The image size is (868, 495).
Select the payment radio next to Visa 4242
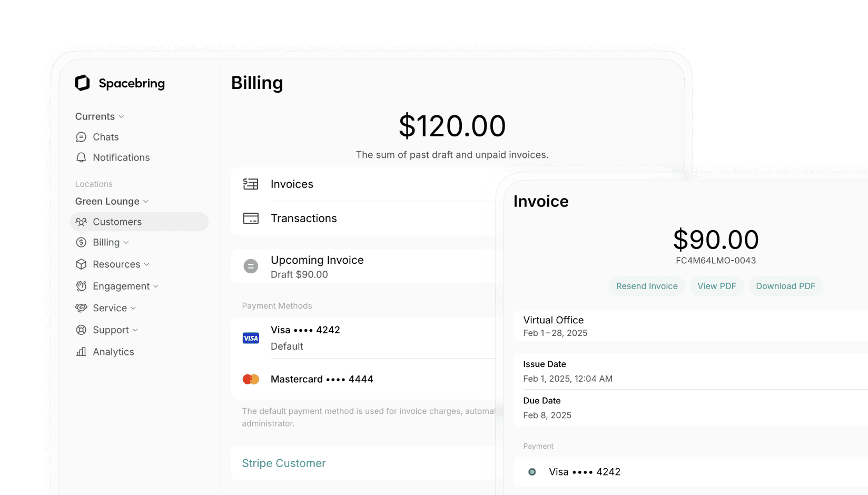[x=532, y=472]
